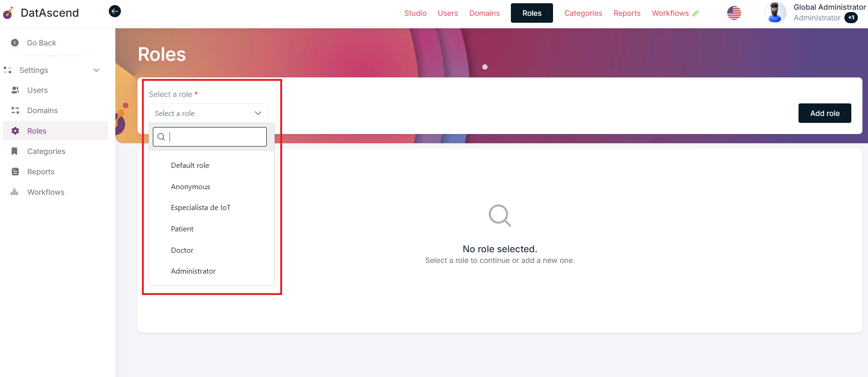
Task: Pick the Doctor role option
Action: 182,250
